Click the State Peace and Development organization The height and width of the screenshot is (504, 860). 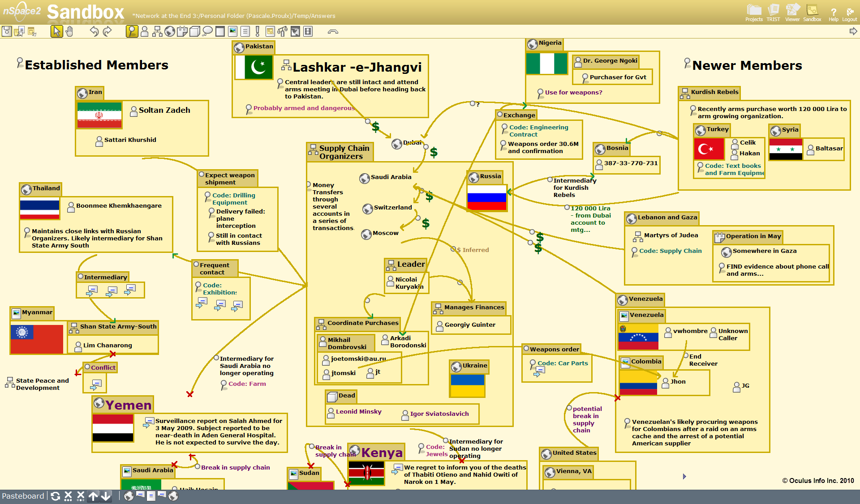38,384
